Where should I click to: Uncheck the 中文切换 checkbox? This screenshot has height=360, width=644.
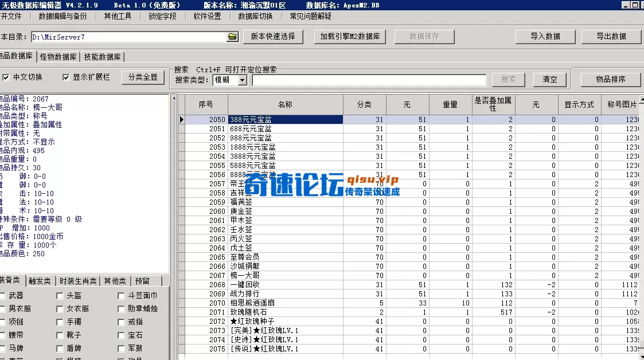[x=7, y=76]
